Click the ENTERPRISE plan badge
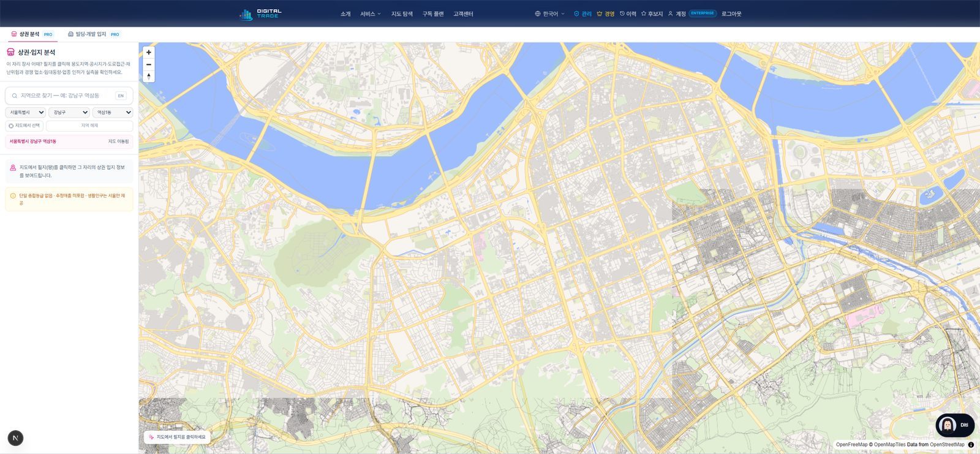Viewport: 980px width, 454px height. [x=703, y=13]
